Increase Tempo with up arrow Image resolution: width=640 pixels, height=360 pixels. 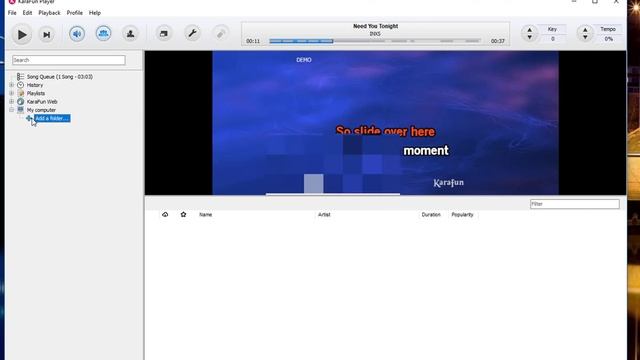click(x=585, y=30)
